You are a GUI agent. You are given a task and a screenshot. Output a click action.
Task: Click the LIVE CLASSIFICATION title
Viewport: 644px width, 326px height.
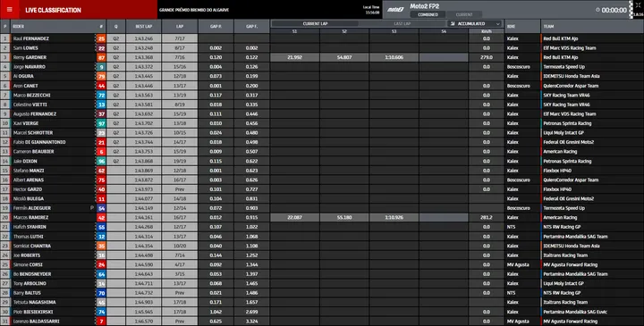[x=53, y=10]
